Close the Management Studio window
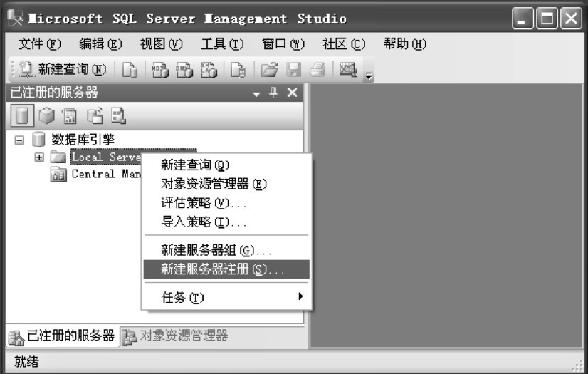 pyautogui.click(x=571, y=19)
